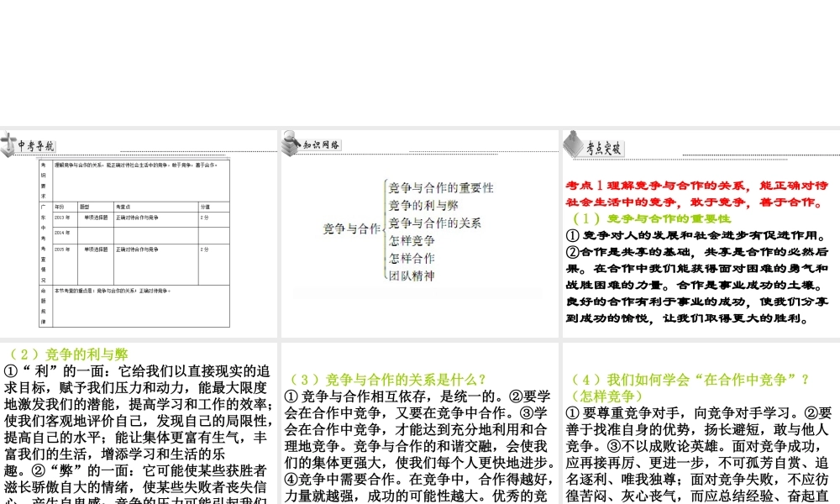Click the 竞争的利与弊 branch of the mind map

(x=423, y=206)
